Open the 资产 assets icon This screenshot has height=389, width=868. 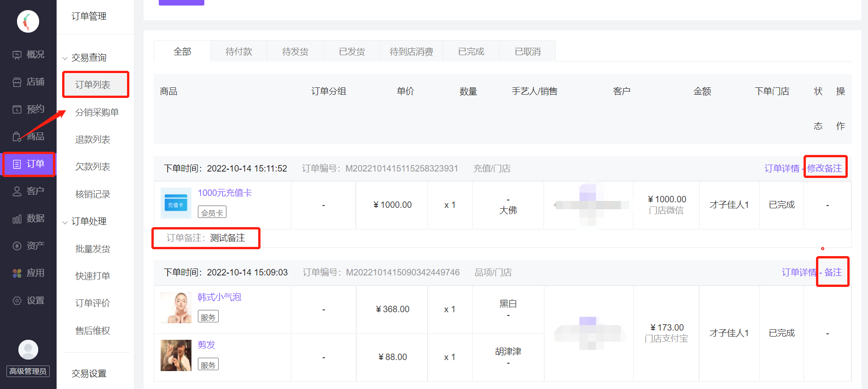[x=17, y=246]
